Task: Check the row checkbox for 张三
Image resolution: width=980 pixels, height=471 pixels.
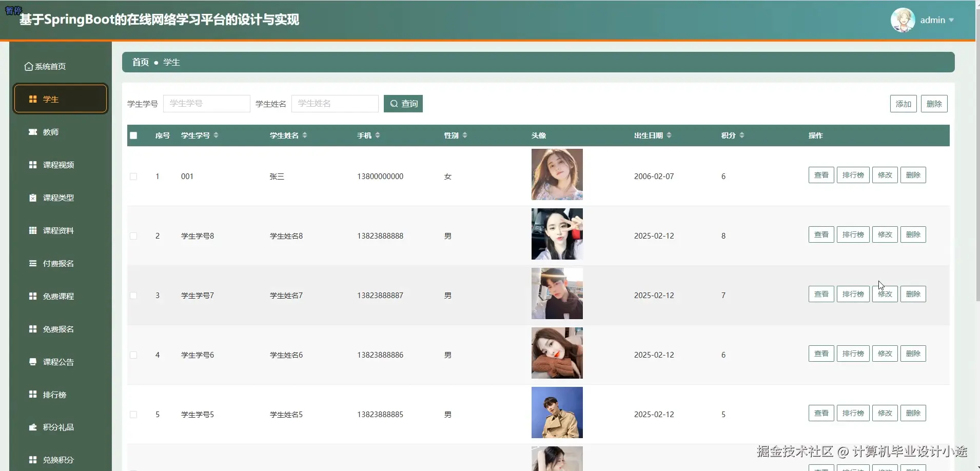Action: pyautogui.click(x=133, y=176)
